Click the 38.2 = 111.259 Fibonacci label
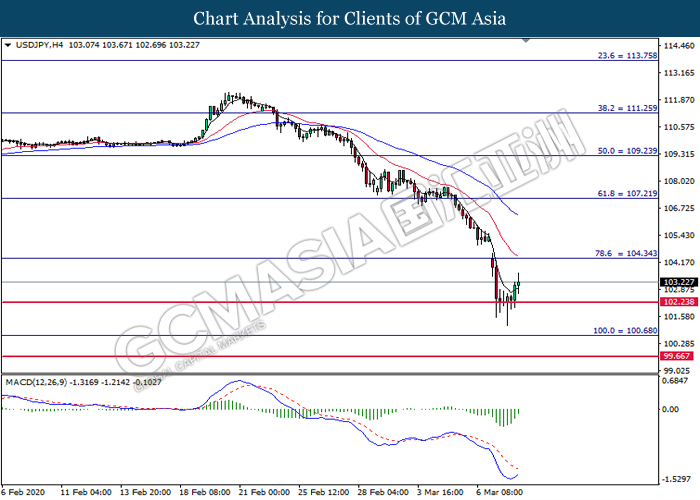Screen dimensions: 700x500 pyautogui.click(x=627, y=108)
